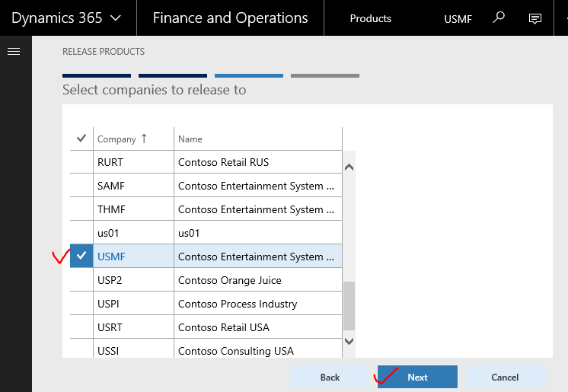Click the Cancel button
Screen dimensions: 568x392
pyautogui.click(x=505, y=377)
